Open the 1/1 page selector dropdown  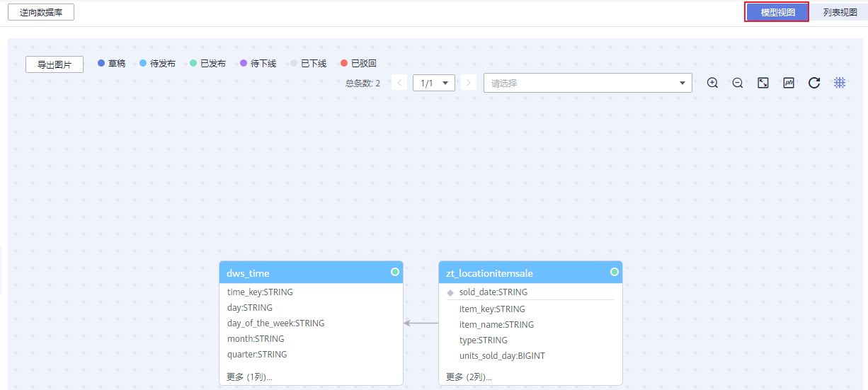click(x=434, y=83)
